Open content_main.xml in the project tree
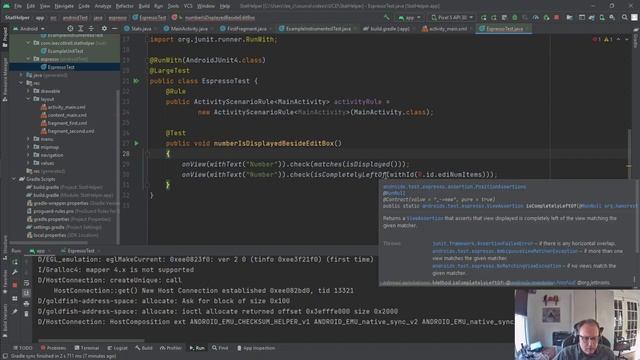Screen dimensions: 640x360 pyautogui.click(x=67, y=115)
